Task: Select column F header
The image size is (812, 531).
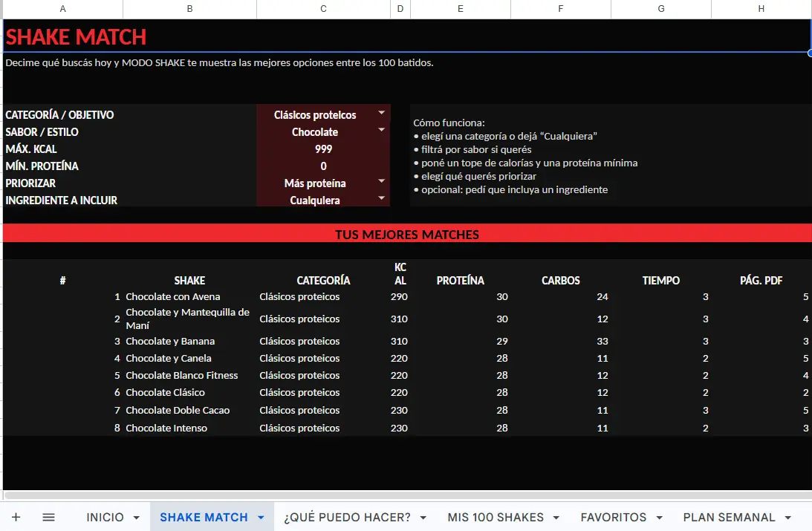Action: coord(561,9)
